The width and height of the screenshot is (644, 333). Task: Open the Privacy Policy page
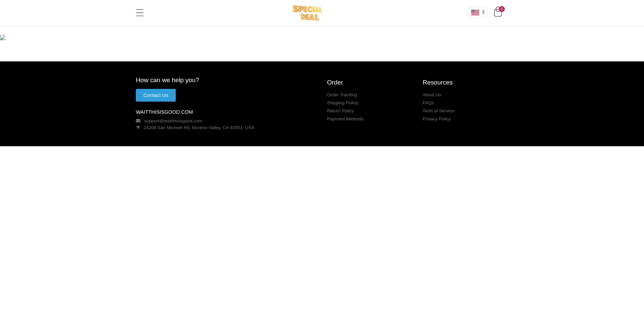pos(436,119)
